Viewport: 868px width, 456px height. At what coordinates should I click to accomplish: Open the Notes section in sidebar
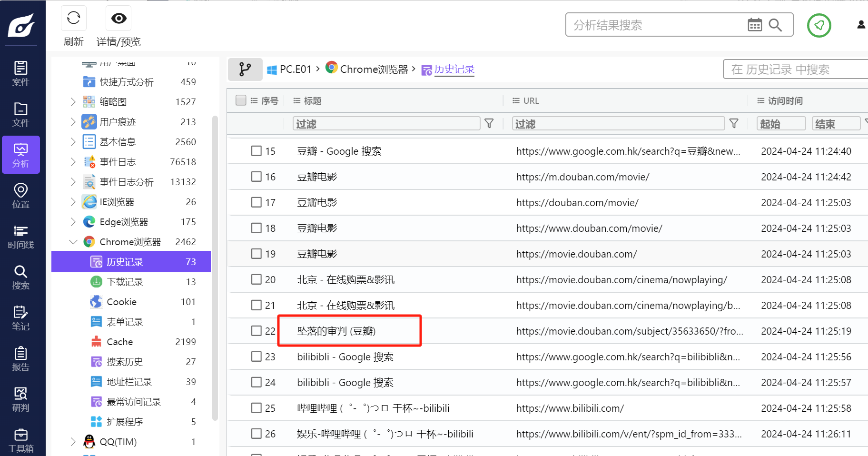[21, 318]
